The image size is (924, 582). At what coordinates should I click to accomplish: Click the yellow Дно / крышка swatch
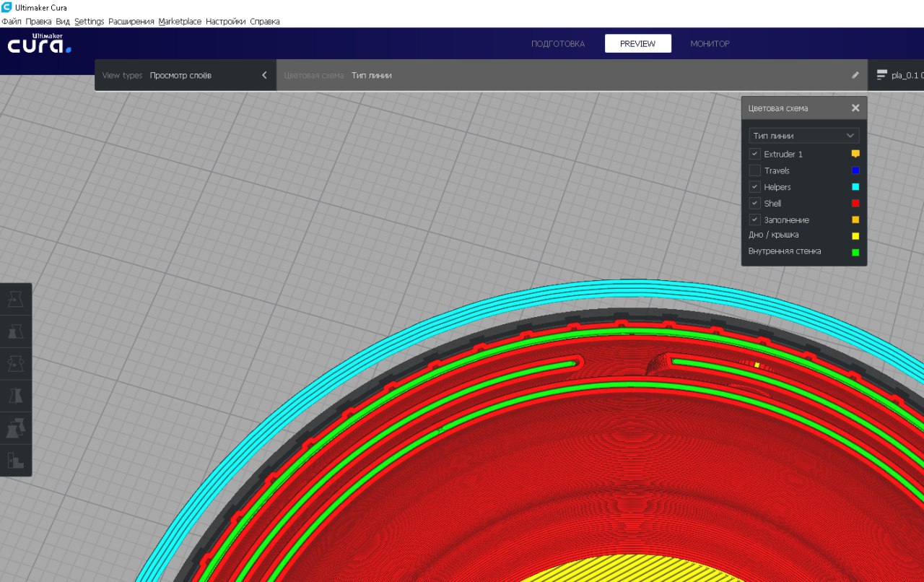pos(855,236)
